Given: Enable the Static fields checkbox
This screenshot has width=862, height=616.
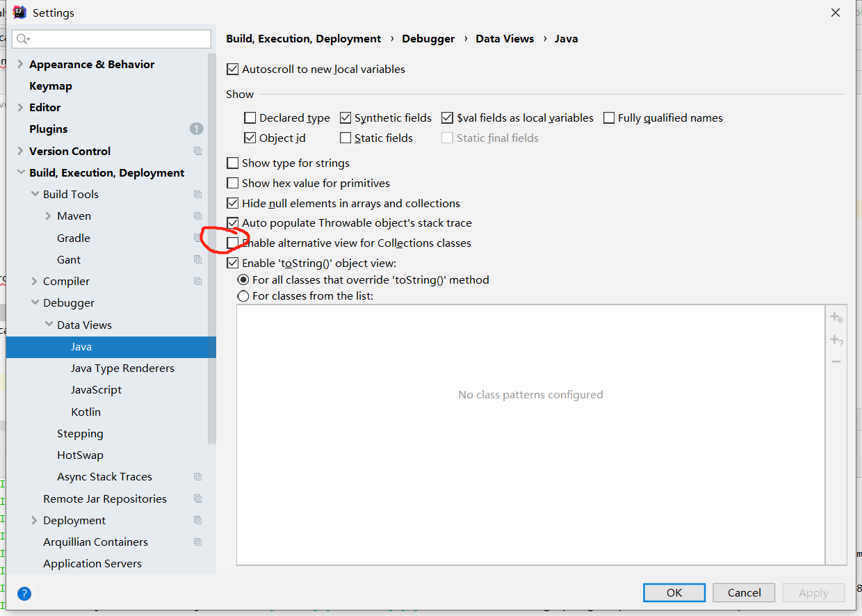Looking at the screenshot, I should (345, 138).
